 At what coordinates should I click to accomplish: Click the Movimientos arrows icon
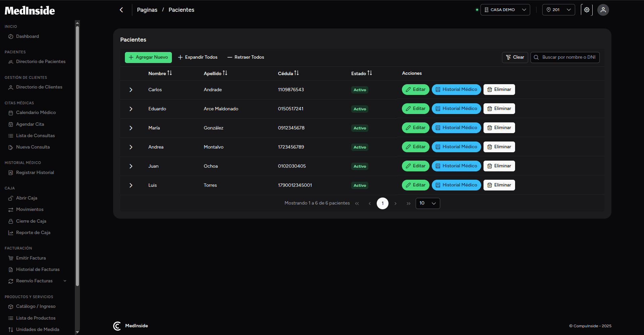coord(11,210)
